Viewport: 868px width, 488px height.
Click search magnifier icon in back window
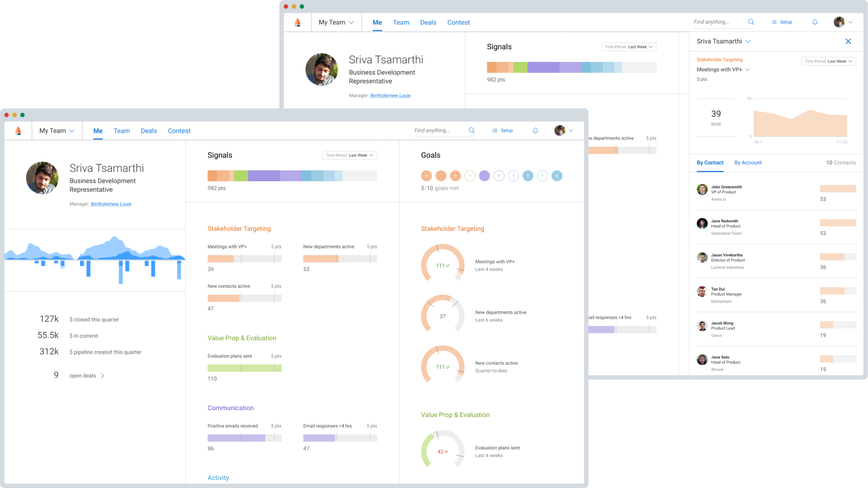point(751,22)
